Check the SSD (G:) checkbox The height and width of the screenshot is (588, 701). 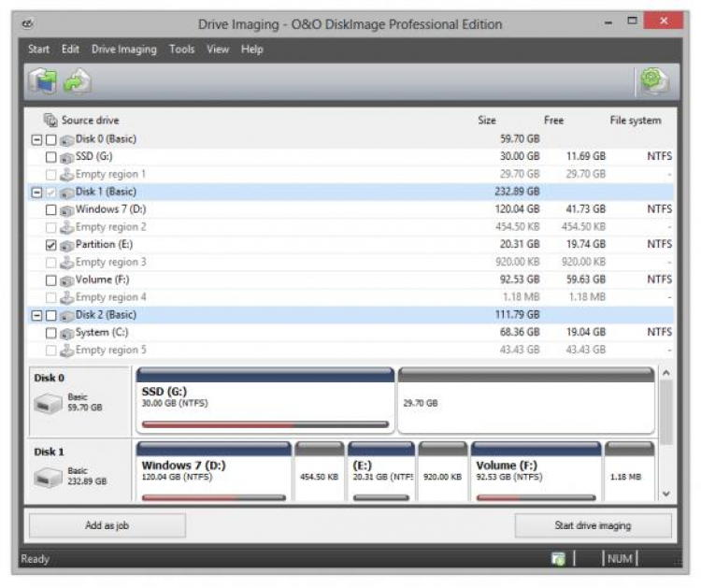click(x=51, y=157)
